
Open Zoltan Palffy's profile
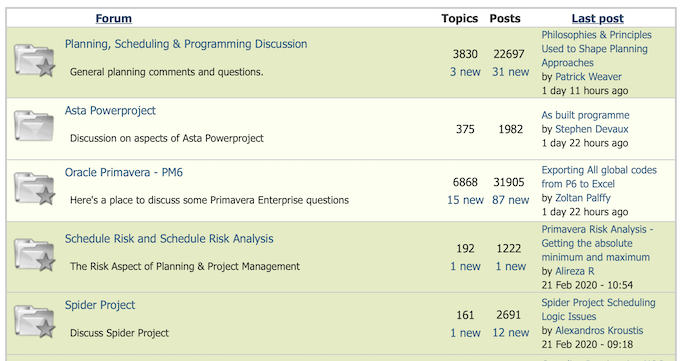(x=583, y=198)
